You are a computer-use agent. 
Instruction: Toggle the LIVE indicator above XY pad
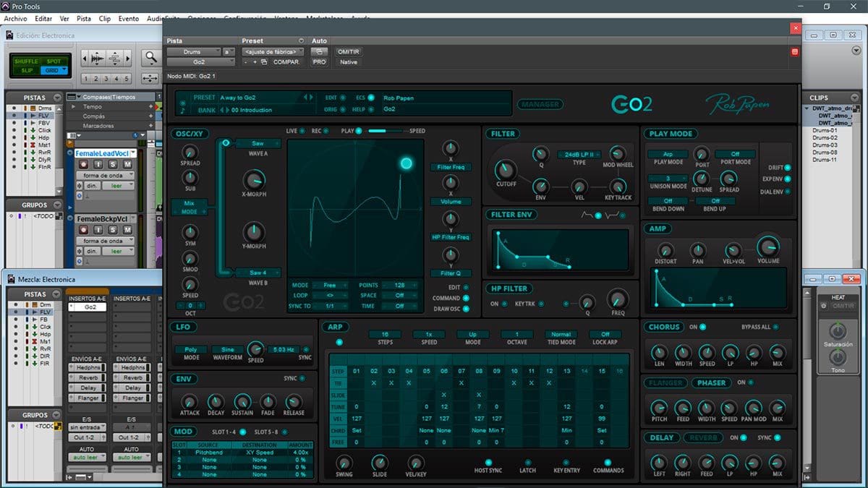(302, 131)
